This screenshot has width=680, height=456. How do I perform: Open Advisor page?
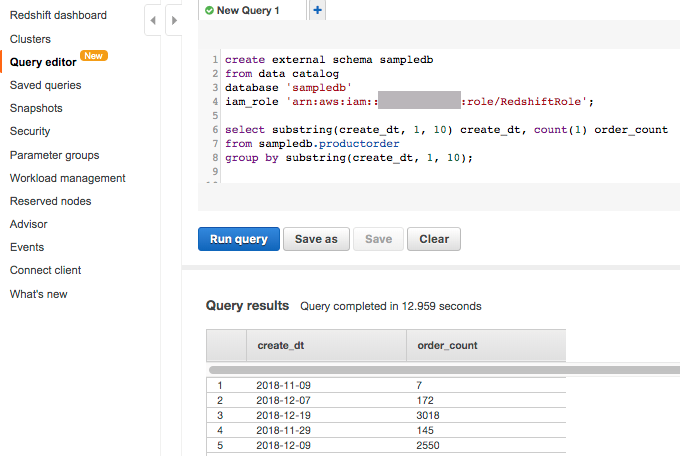pos(29,224)
